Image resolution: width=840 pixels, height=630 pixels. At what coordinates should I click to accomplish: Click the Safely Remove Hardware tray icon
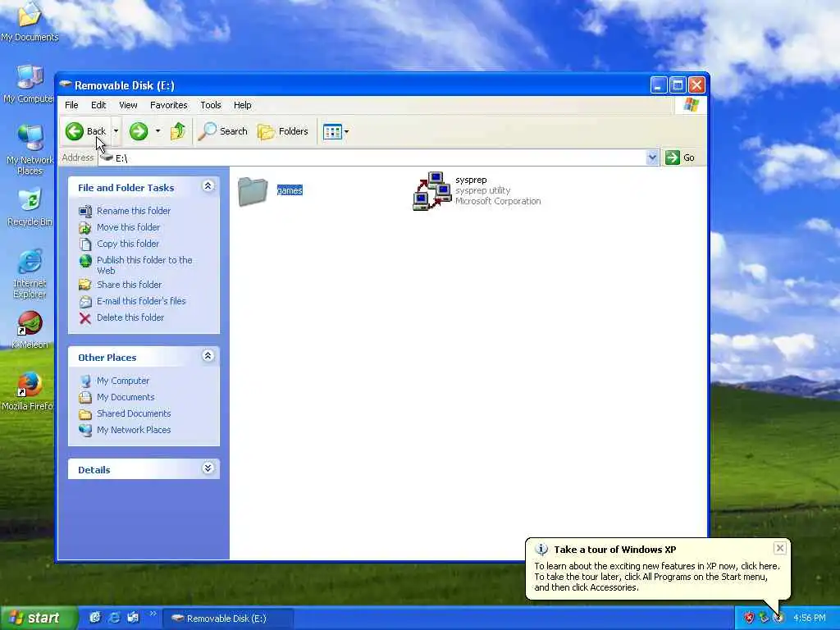click(x=764, y=619)
